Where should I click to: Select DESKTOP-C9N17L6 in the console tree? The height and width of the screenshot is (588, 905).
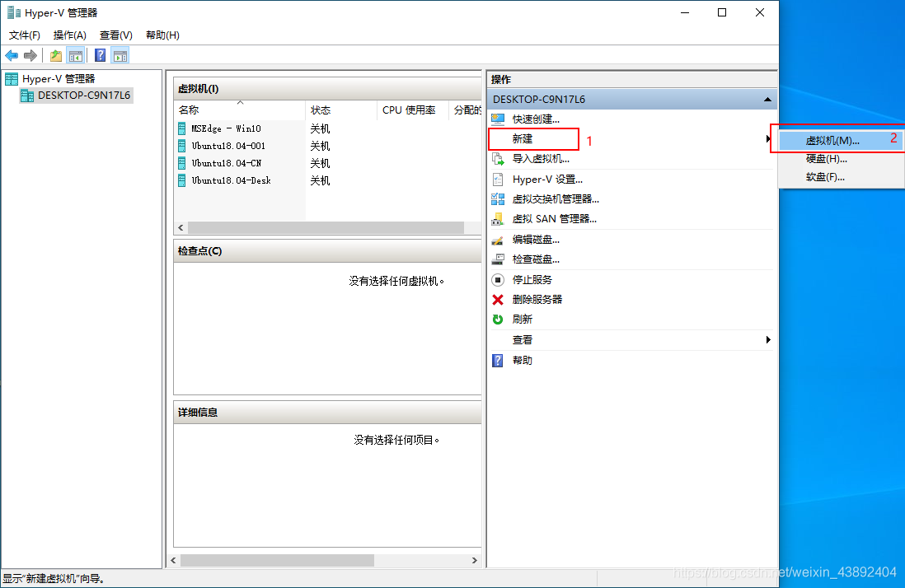(84, 96)
